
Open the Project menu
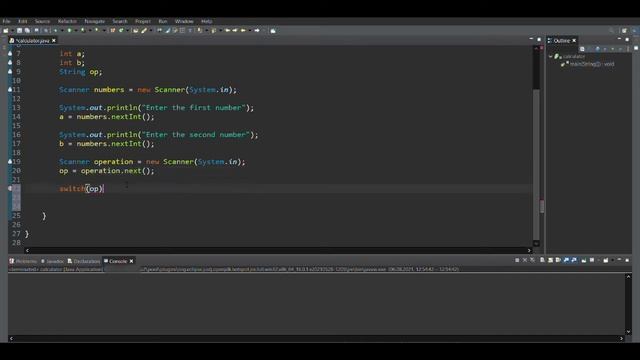tap(142, 21)
